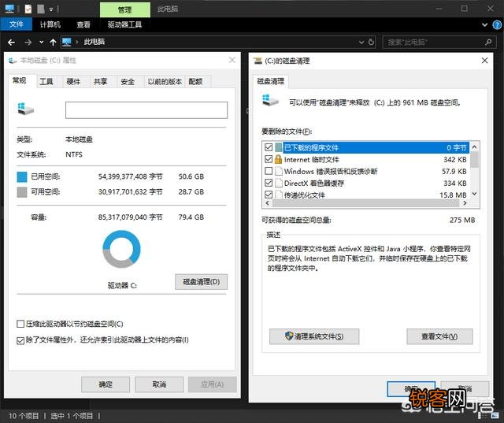Open the recent locations dropdown arrow
The height and width of the screenshot is (423, 504).
(41, 42)
